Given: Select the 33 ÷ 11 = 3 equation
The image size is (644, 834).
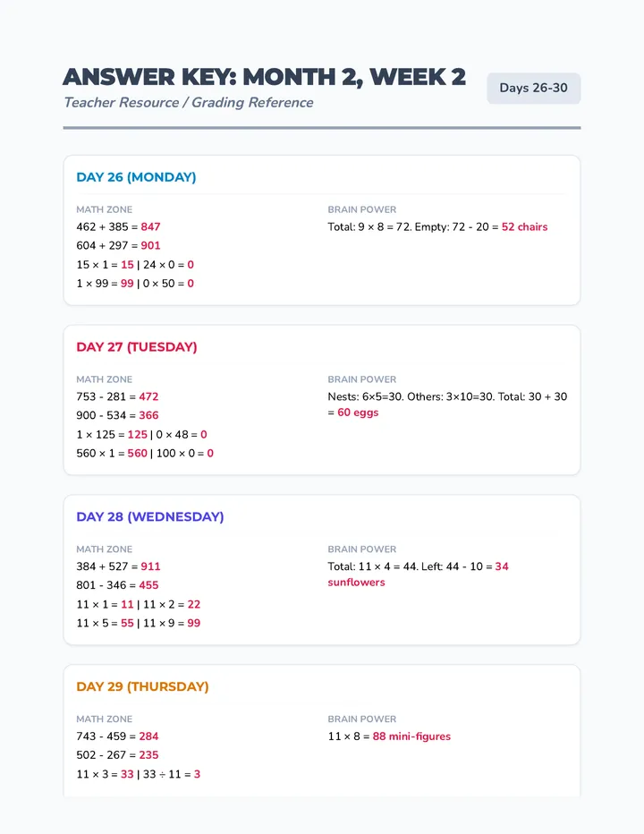Looking at the screenshot, I should [x=172, y=774].
